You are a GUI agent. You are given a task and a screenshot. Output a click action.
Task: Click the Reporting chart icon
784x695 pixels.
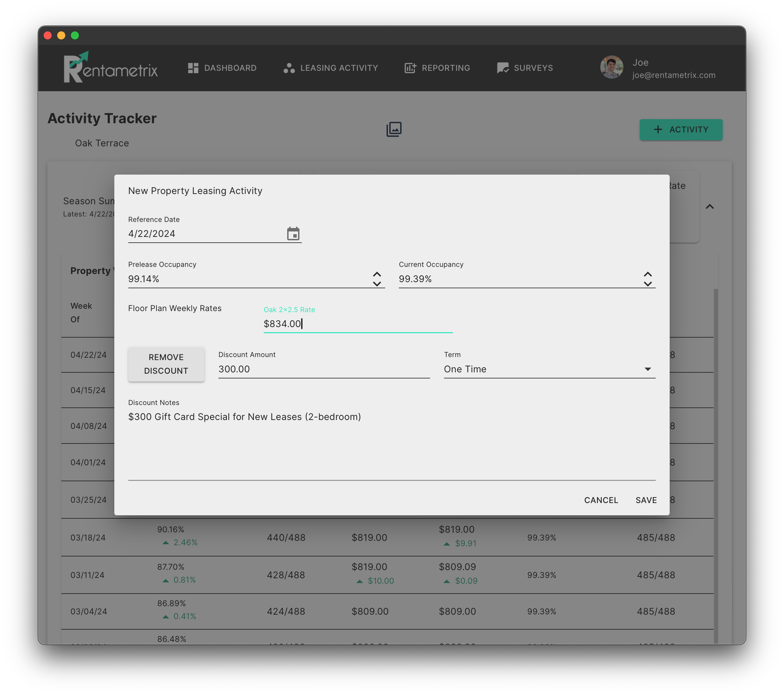[x=410, y=68]
